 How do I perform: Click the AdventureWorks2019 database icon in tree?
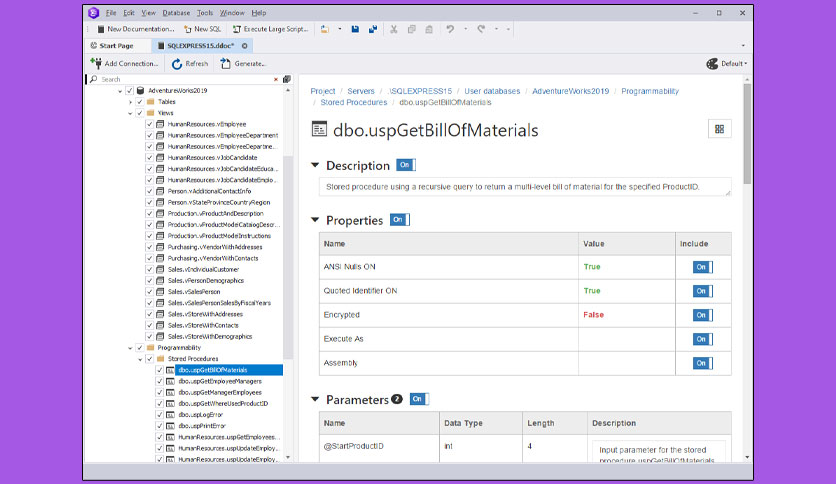coord(140,91)
